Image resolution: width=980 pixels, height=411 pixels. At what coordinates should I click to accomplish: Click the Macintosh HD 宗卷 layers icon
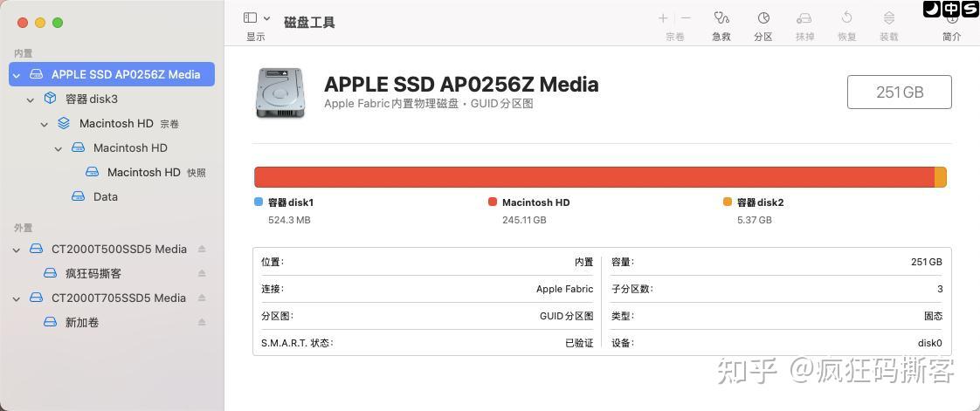click(x=63, y=123)
